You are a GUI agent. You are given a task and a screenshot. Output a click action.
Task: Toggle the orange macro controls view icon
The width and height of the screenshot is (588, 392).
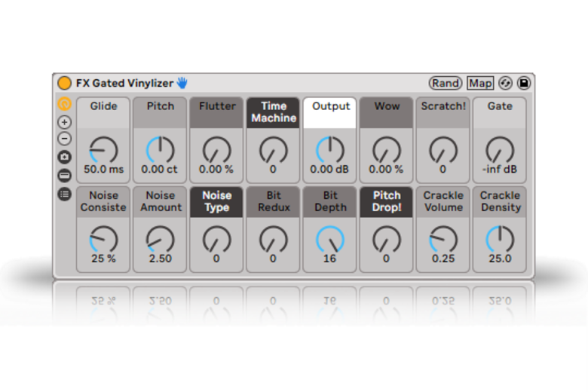[65, 103]
